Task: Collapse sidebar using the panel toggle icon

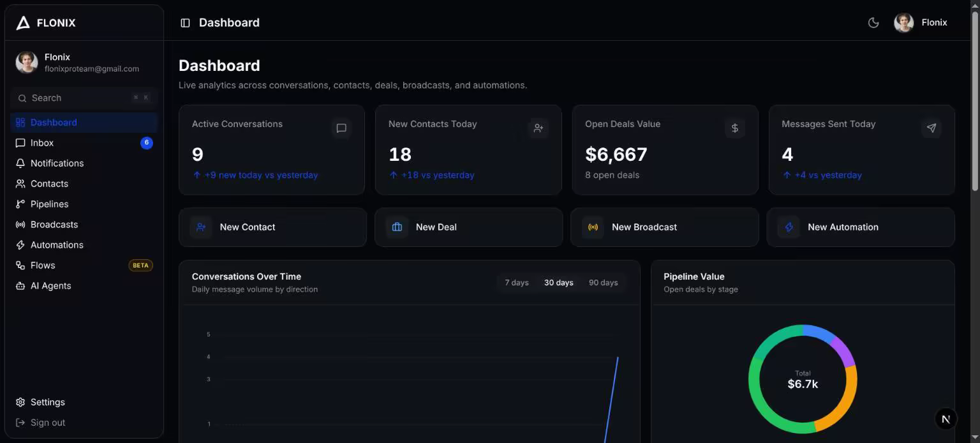Action: (185, 23)
